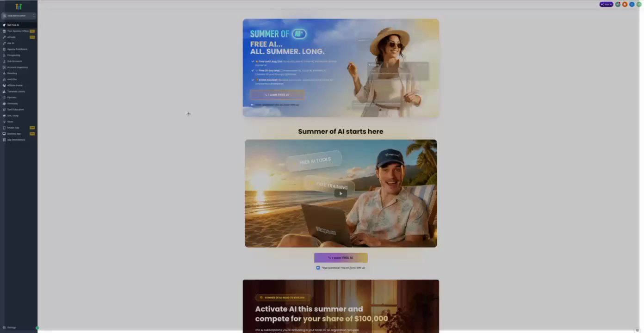Click the Partners handshake icon
The width and height of the screenshot is (644, 333).
pyautogui.click(x=4, y=97)
